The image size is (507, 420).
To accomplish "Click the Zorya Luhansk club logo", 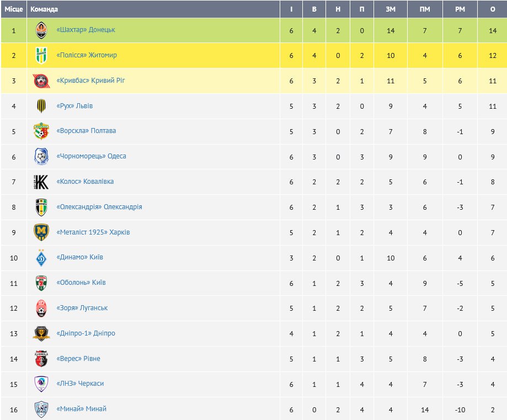I will pos(41,308).
